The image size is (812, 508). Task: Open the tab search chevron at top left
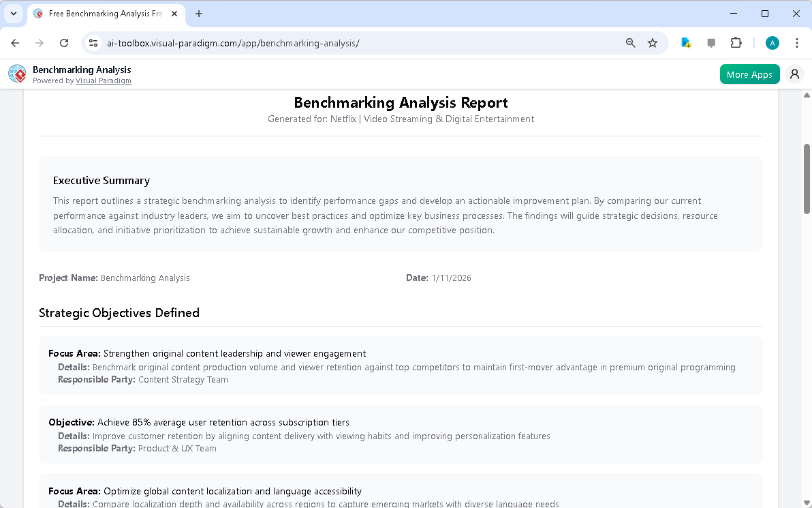14,14
